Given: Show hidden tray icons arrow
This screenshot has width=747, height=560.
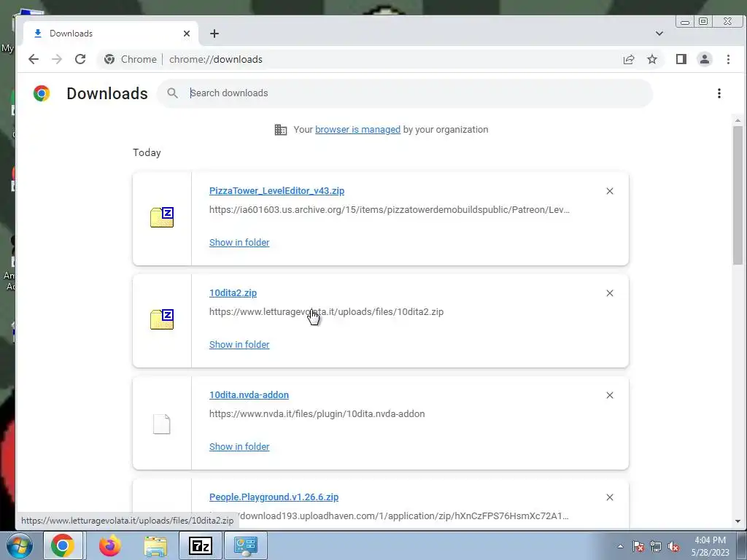Looking at the screenshot, I should pyautogui.click(x=620, y=546).
